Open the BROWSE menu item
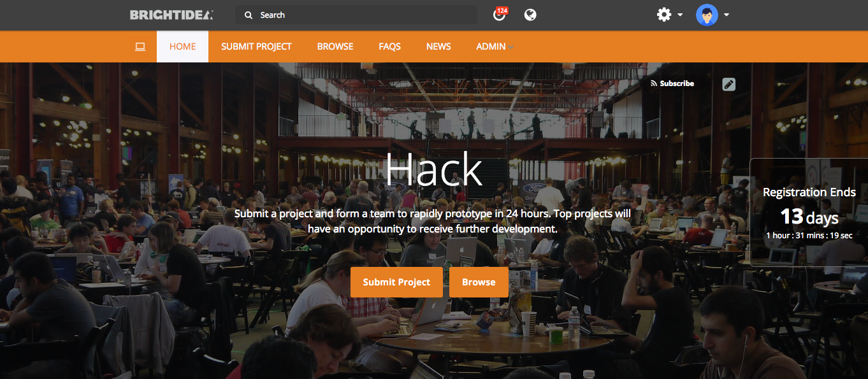 335,46
